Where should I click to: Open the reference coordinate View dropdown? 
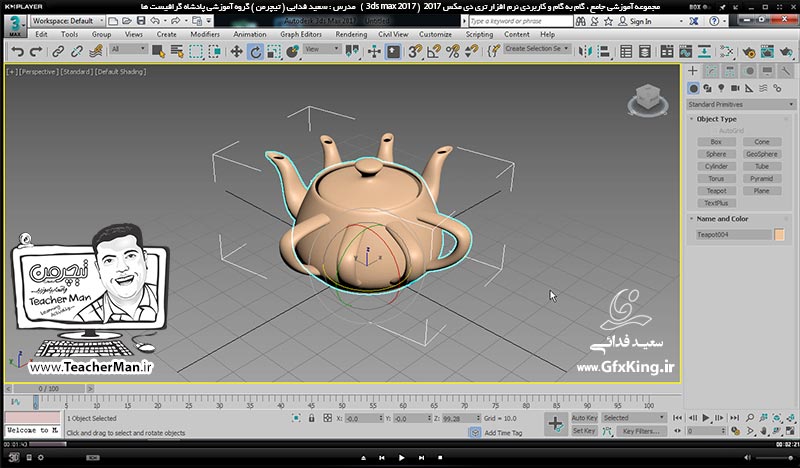[x=322, y=49]
